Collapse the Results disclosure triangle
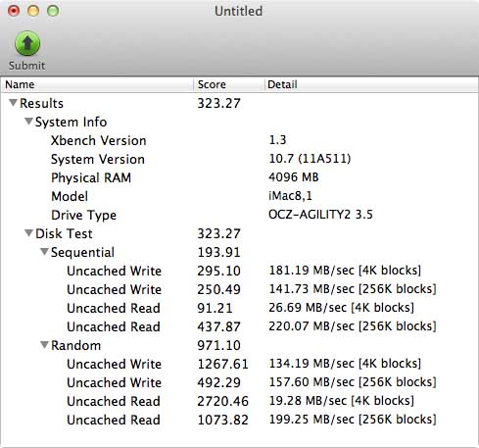 13,103
